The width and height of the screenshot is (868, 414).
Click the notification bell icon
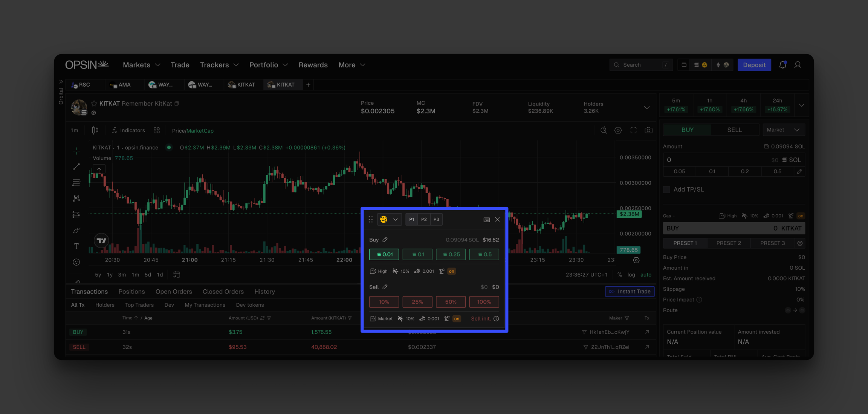click(782, 65)
